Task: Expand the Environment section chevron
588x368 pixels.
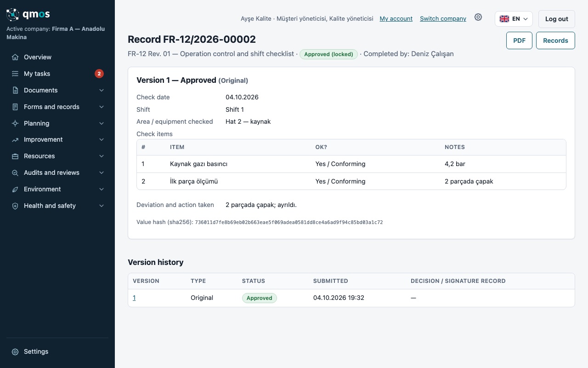Action: (x=102, y=189)
